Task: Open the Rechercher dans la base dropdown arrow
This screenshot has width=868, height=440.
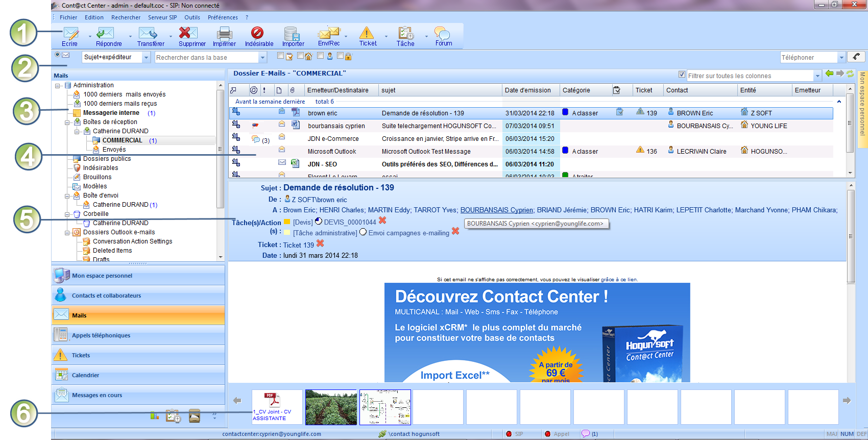Action: click(262, 58)
